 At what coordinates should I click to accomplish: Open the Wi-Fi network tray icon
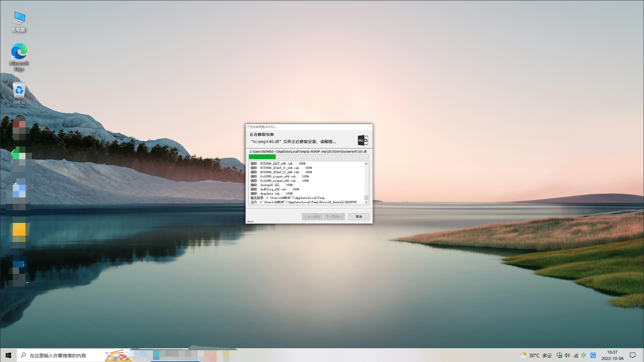tap(576, 355)
